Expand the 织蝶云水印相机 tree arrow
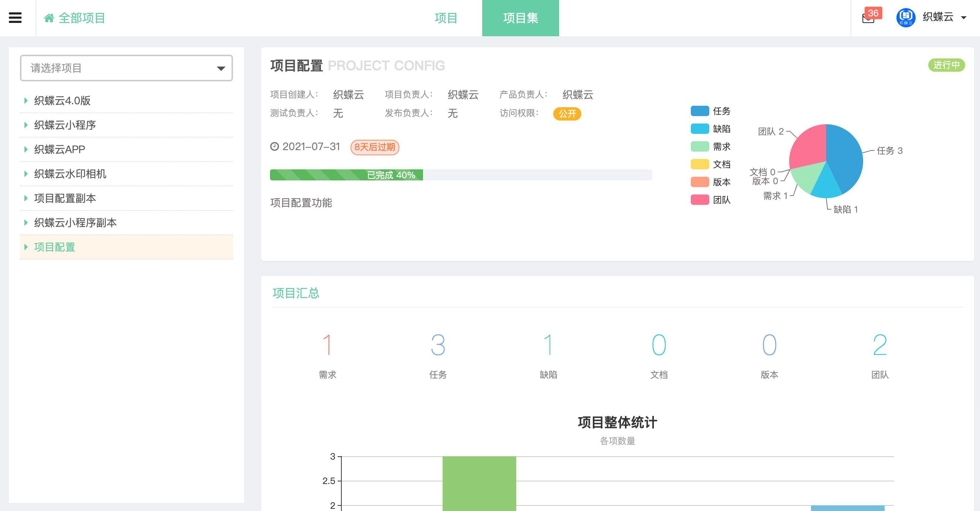 pyautogui.click(x=26, y=173)
